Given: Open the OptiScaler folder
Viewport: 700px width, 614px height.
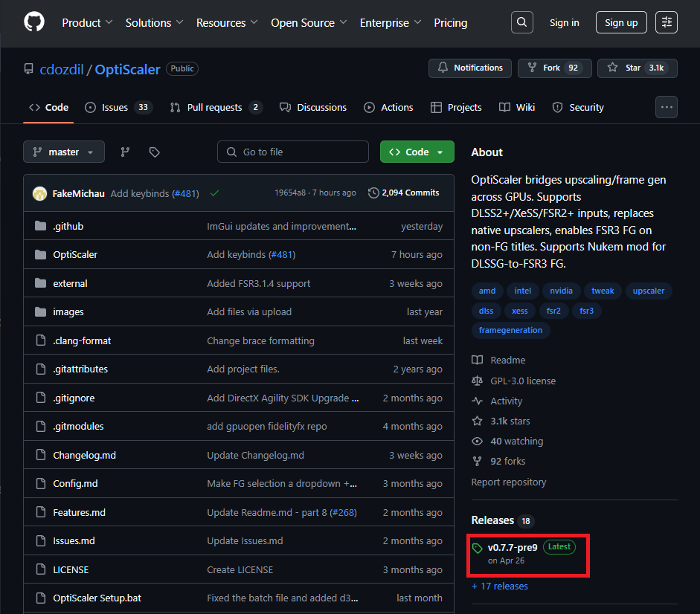Looking at the screenshot, I should 75,254.
